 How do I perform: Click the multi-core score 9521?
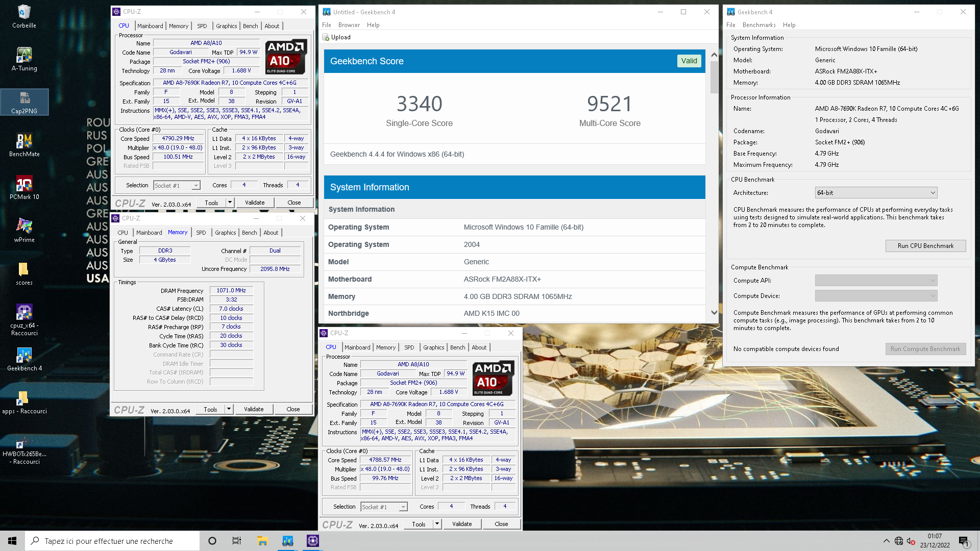click(x=610, y=104)
